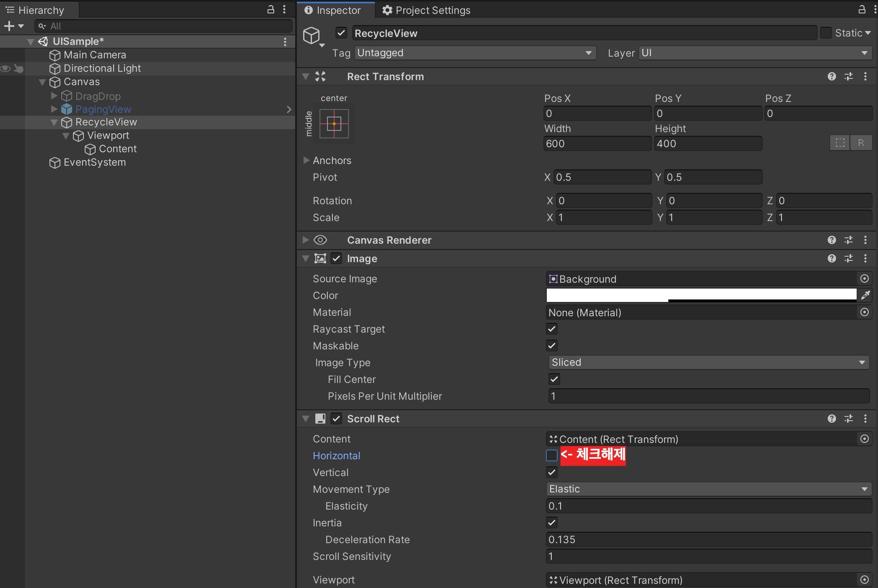Pick Scroll Rect Viewport object selector
Image resolution: width=878 pixels, height=588 pixels.
[x=865, y=580]
